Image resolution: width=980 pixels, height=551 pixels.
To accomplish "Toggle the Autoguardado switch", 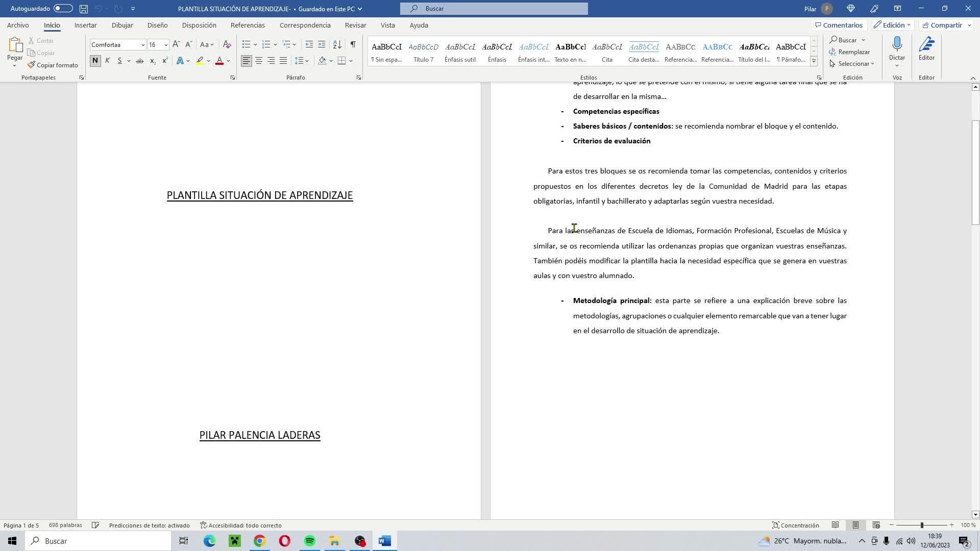I will click(63, 9).
